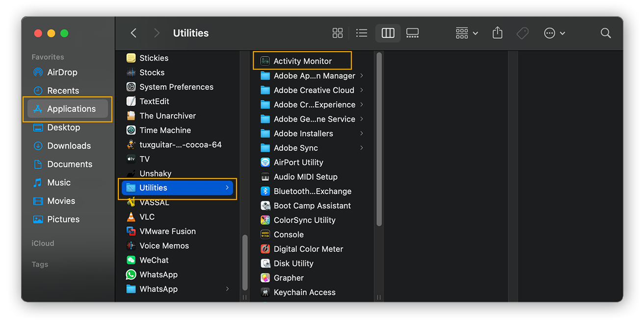644x320 pixels.
Task: Switch to icon grid view
Action: coord(338,33)
